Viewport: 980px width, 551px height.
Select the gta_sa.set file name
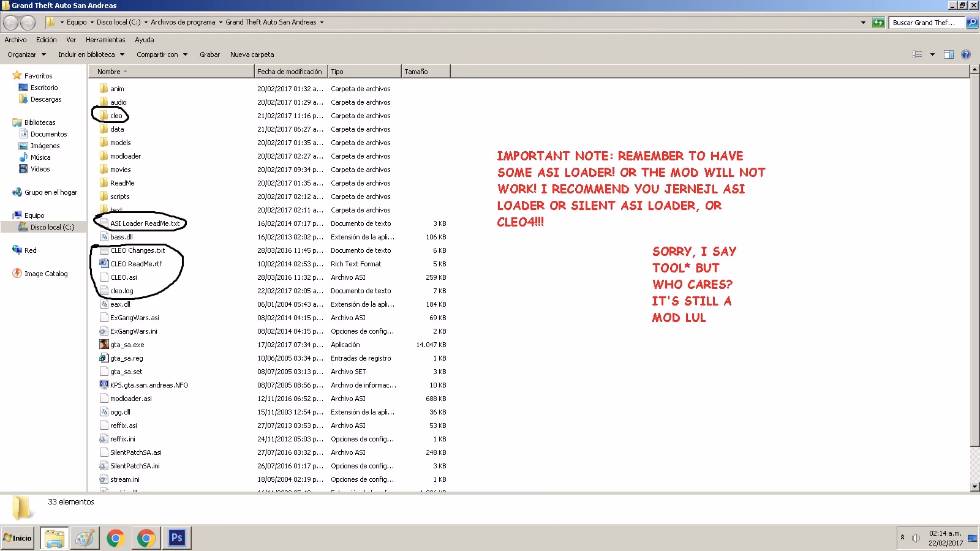[126, 372]
